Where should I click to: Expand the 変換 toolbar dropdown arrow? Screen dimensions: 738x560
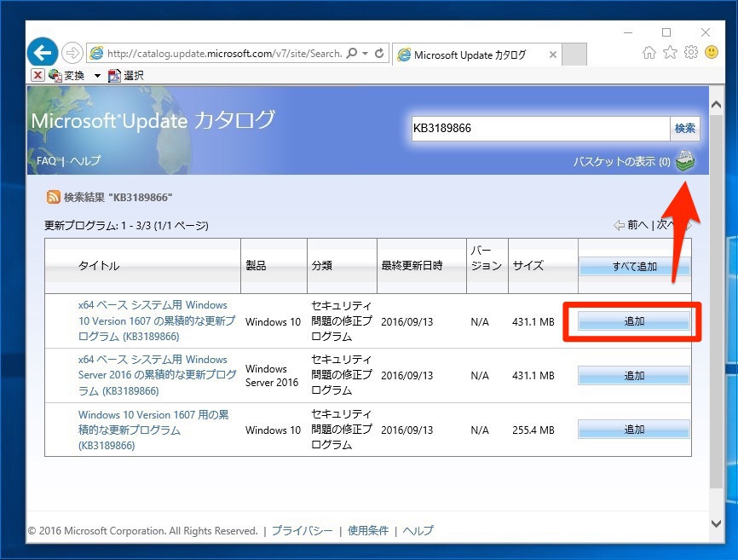pos(97,76)
